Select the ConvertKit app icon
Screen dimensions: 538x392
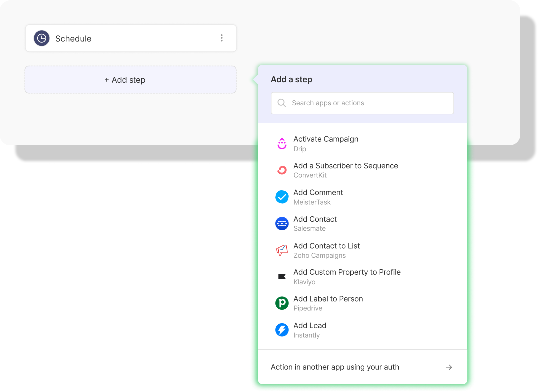(x=282, y=170)
